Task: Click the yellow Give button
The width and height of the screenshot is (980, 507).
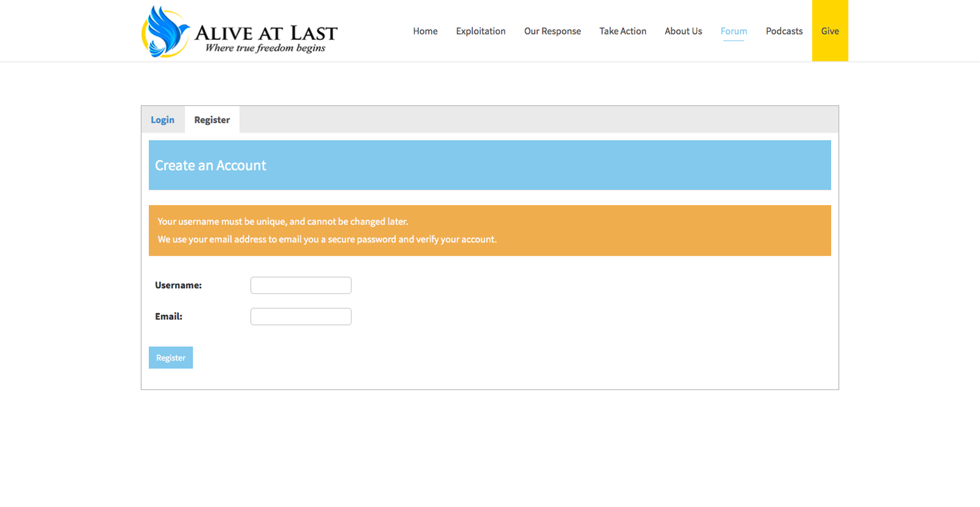Action: point(830,31)
